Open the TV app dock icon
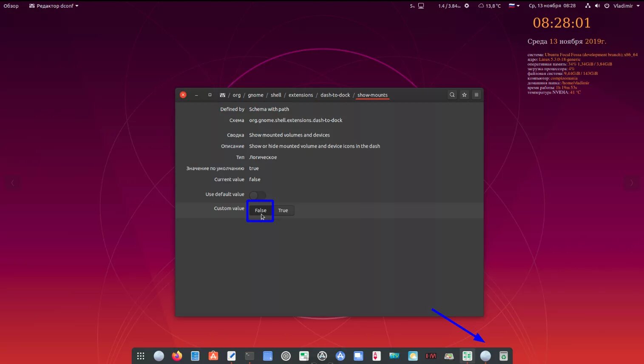The width and height of the screenshot is (644, 364). (x=394, y=356)
